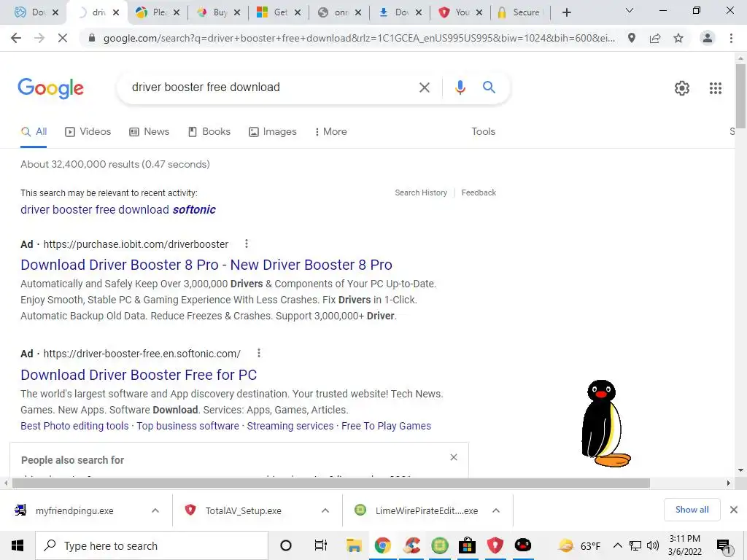Open Google quick settings gear
Image resolution: width=747 pixels, height=560 pixels.
pyautogui.click(x=682, y=88)
